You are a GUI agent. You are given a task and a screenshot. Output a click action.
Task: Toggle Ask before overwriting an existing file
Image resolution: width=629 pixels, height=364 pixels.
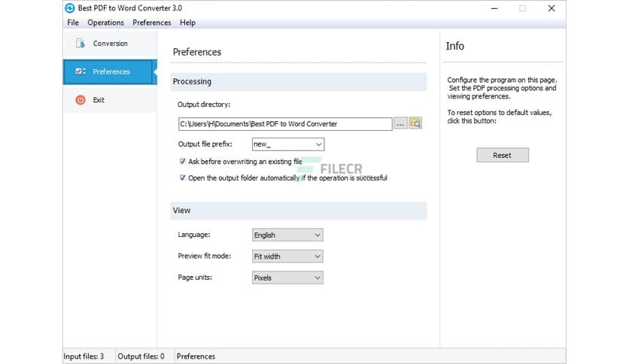pyautogui.click(x=183, y=161)
